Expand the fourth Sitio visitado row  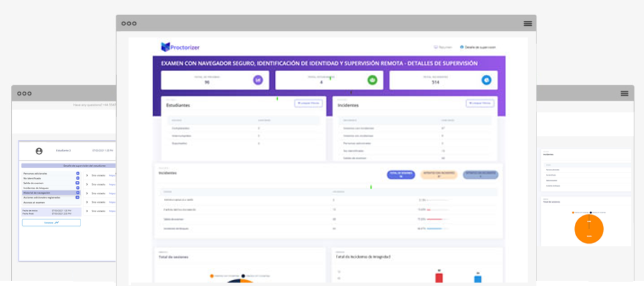[87, 202]
